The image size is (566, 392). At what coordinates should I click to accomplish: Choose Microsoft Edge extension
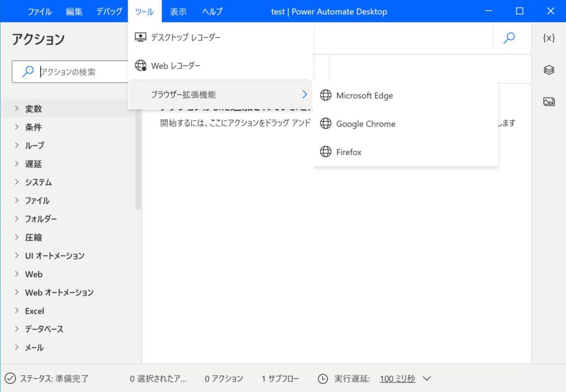(x=406, y=95)
